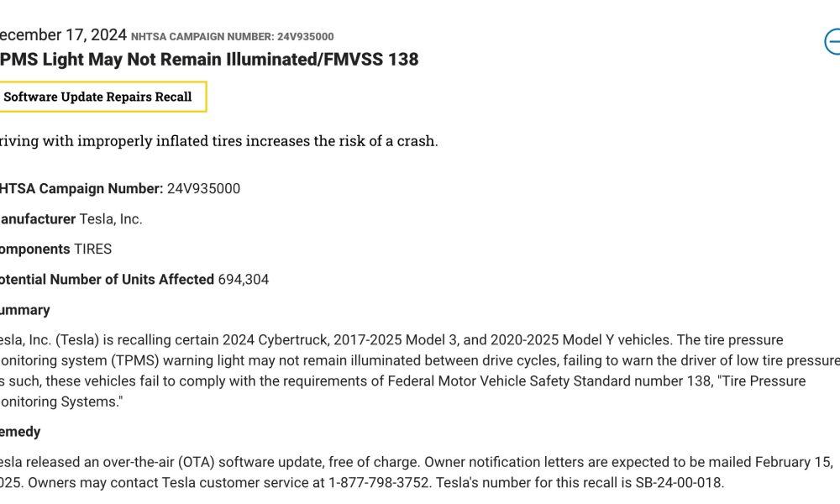Click the Components value TIRES
The width and height of the screenshot is (840, 504).
point(92,249)
